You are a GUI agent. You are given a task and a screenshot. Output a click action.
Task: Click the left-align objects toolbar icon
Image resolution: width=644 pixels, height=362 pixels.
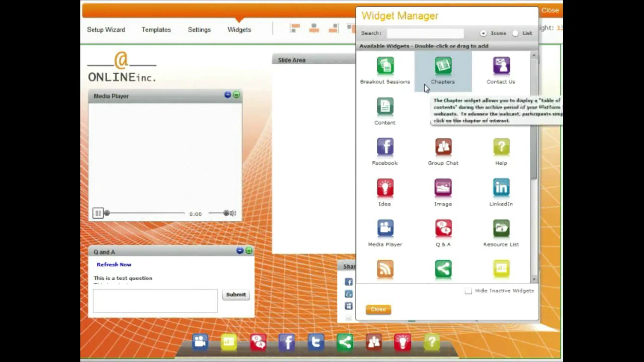pos(295,29)
